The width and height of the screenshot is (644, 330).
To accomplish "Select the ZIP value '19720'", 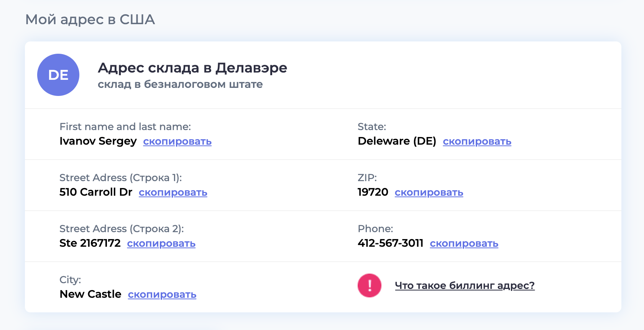I will point(373,192).
